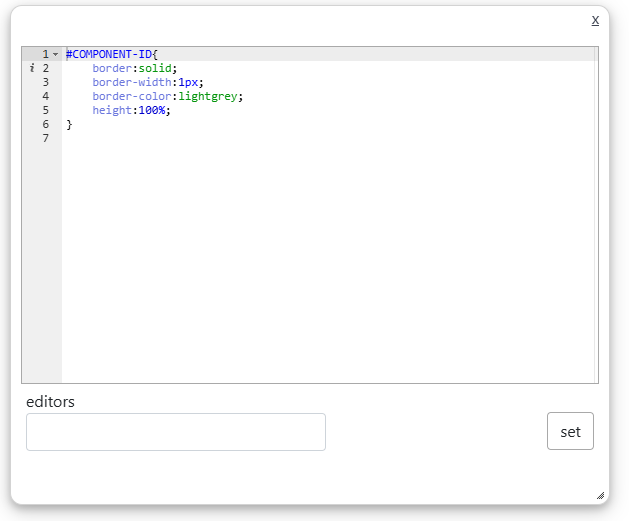Click line number 6 in the gutter
629x521 pixels.
(45, 124)
